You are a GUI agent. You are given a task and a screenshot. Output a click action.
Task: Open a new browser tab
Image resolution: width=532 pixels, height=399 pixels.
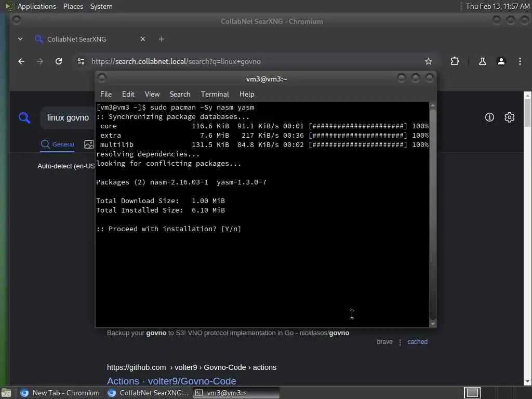click(x=162, y=39)
